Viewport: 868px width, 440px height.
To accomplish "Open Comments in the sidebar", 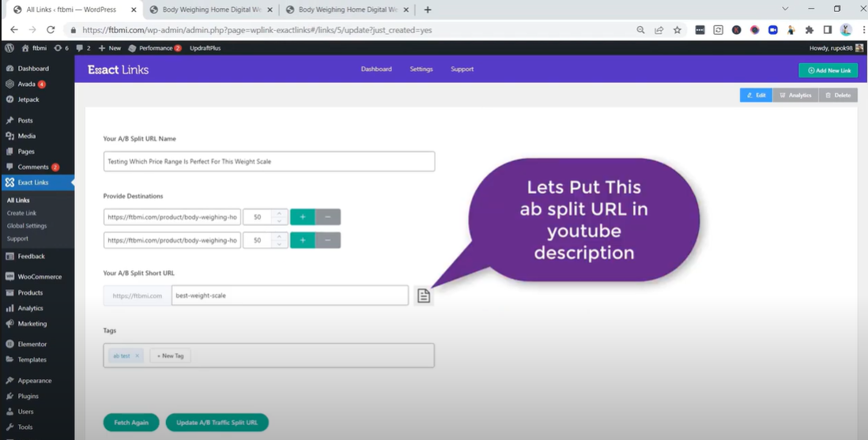I will 32,167.
